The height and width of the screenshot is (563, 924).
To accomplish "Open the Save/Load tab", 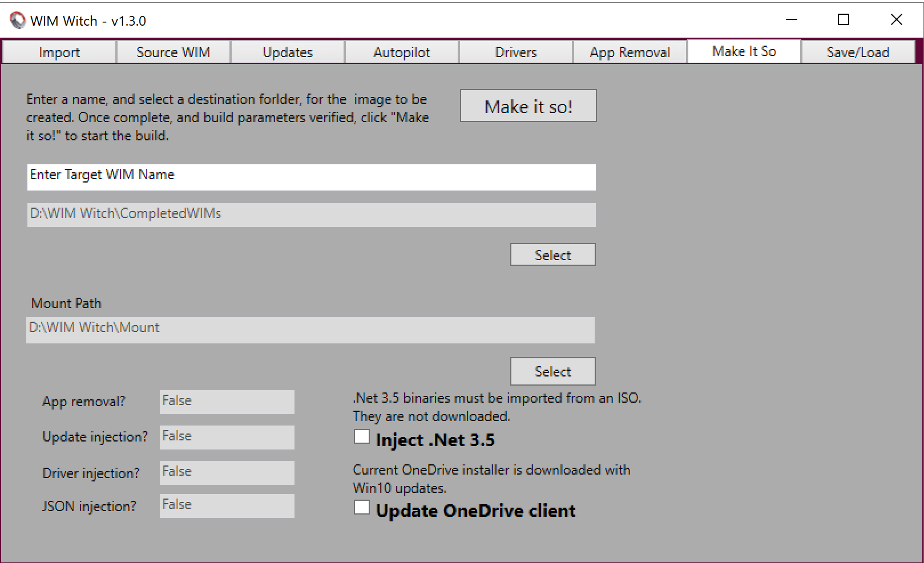I will point(858,52).
